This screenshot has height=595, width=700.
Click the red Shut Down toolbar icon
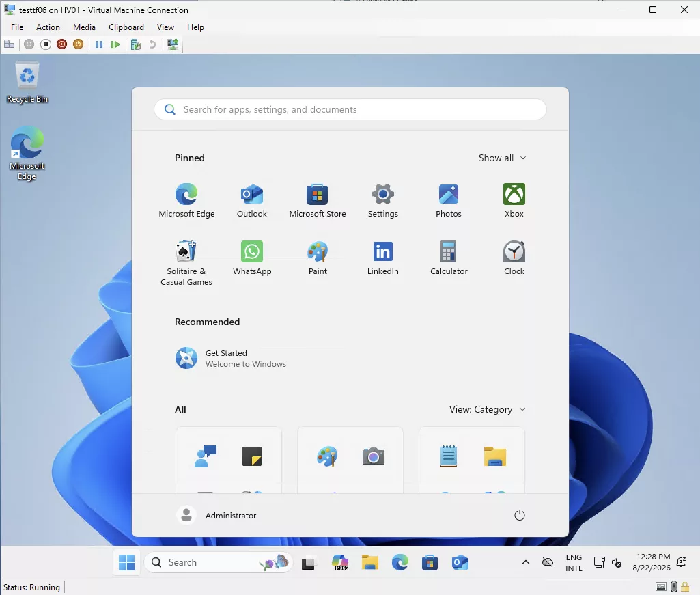click(61, 44)
